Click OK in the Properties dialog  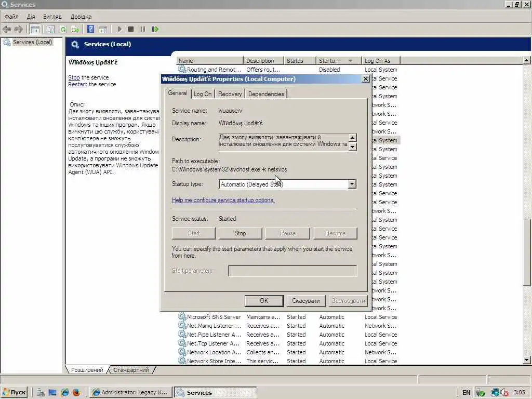pos(263,301)
